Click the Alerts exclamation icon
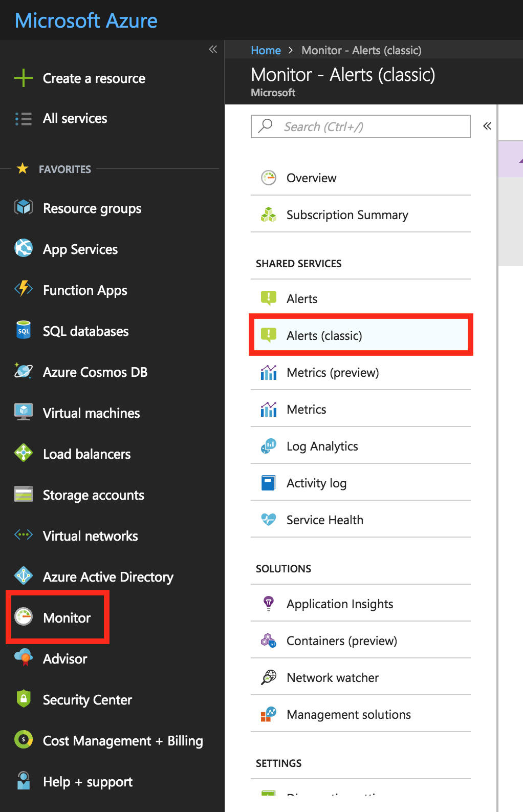 [x=269, y=298]
